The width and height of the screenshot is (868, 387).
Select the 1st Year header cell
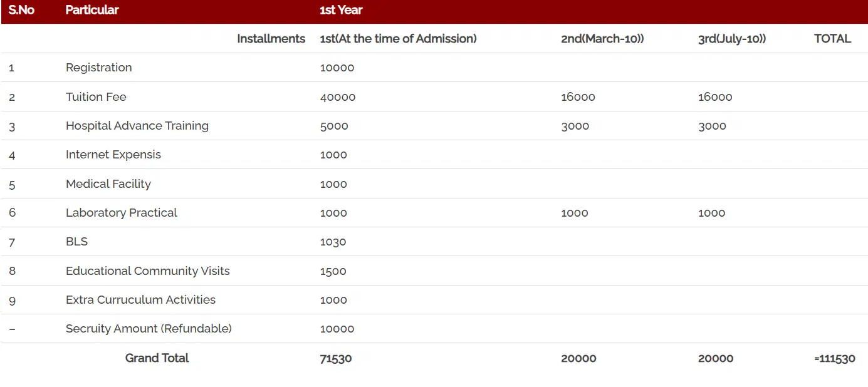pyautogui.click(x=341, y=10)
